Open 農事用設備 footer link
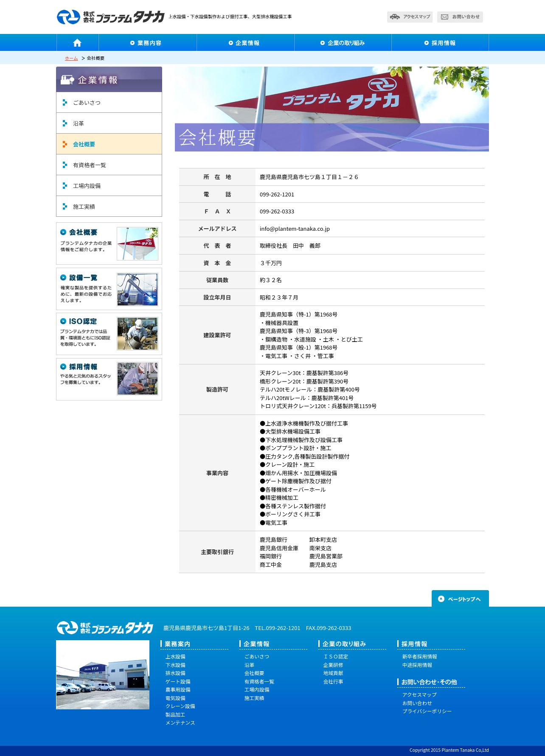 [x=178, y=690]
